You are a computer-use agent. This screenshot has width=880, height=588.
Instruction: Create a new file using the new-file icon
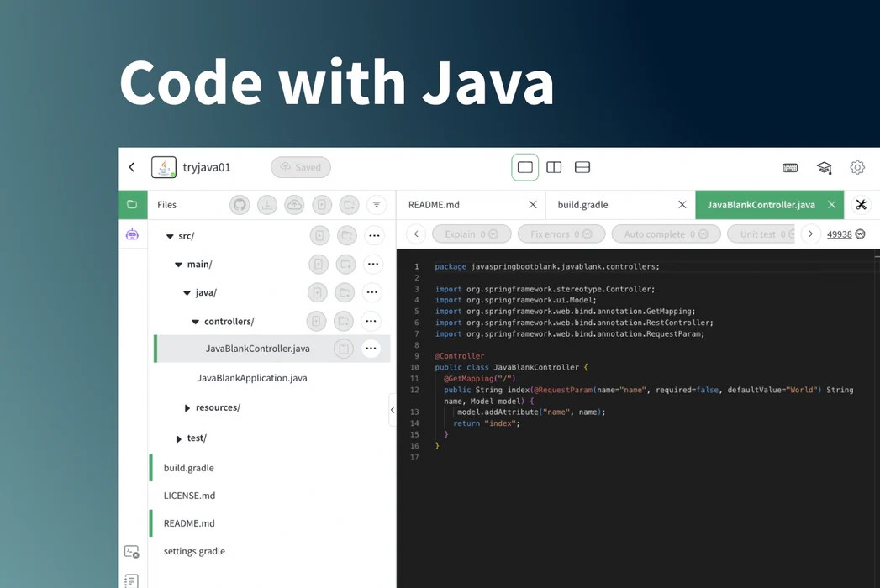tap(322, 204)
